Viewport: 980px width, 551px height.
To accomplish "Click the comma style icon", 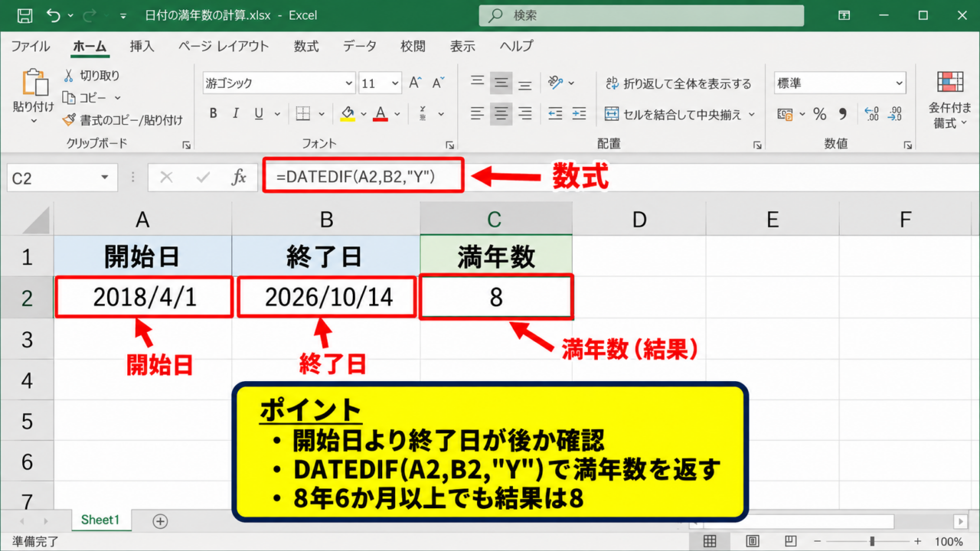I will 843,114.
